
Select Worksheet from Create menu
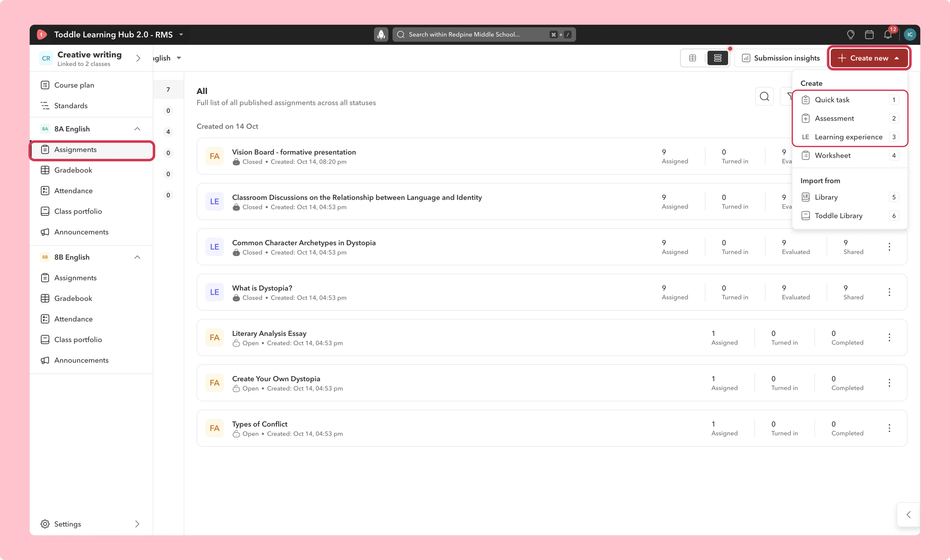pyautogui.click(x=849, y=155)
